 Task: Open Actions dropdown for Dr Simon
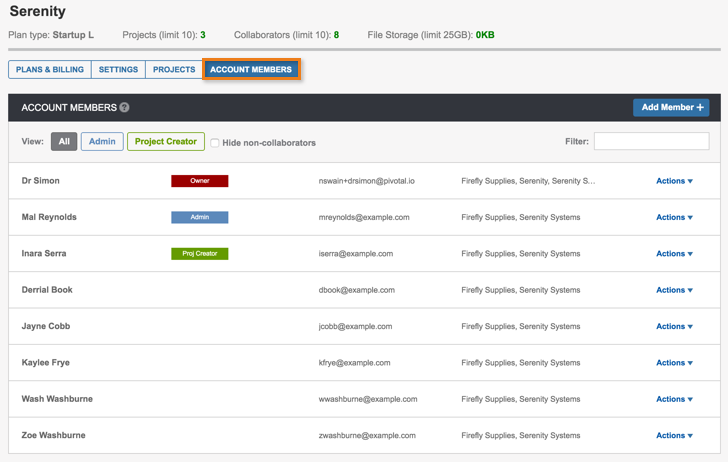pos(674,181)
